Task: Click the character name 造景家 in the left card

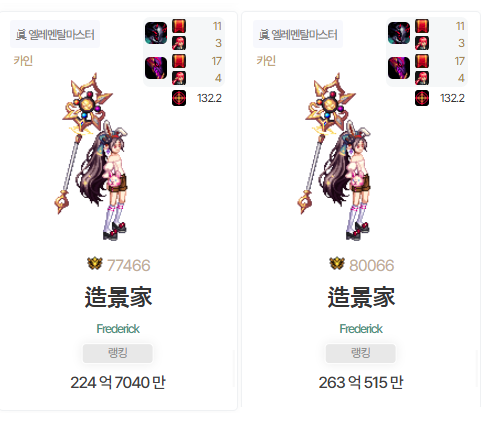Action: pyautogui.click(x=118, y=297)
